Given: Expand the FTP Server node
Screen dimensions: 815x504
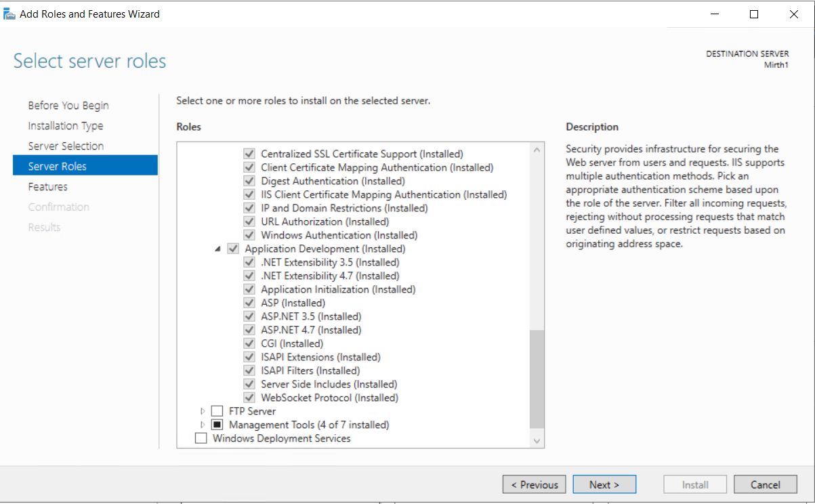Looking at the screenshot, I should tap(202, 411).
